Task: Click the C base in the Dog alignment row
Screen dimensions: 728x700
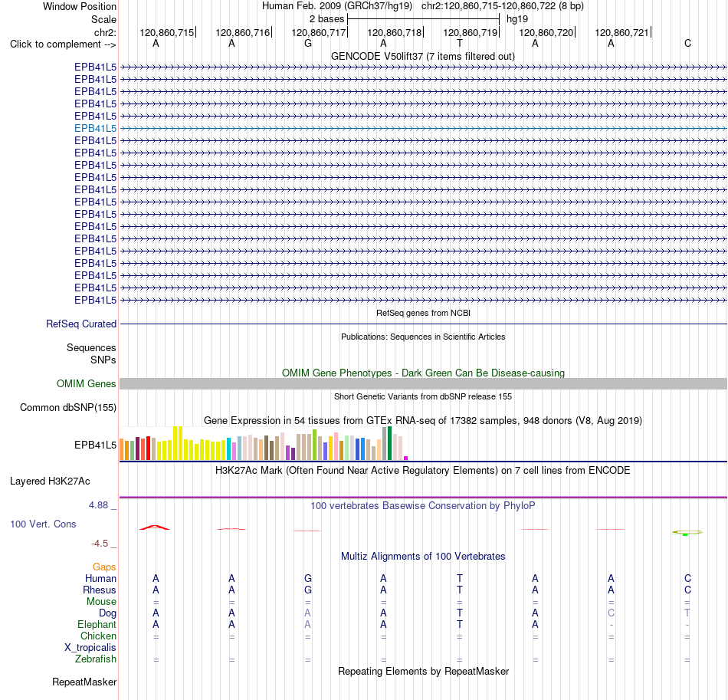Action: (611, 613)
